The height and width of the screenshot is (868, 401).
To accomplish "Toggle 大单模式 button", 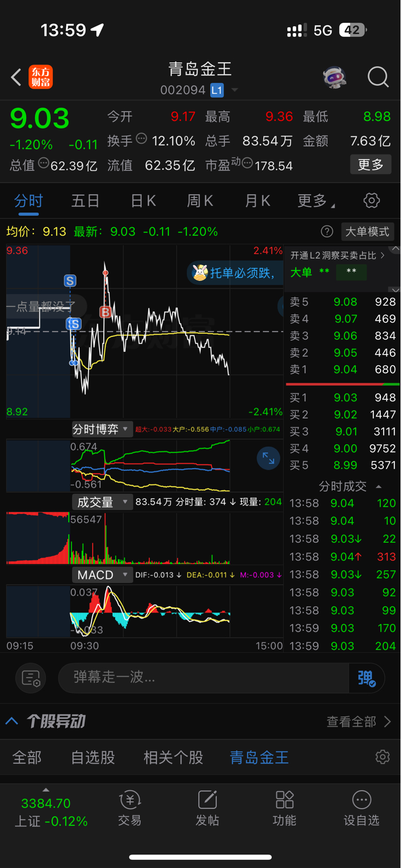I will click(x=367, y=231).
